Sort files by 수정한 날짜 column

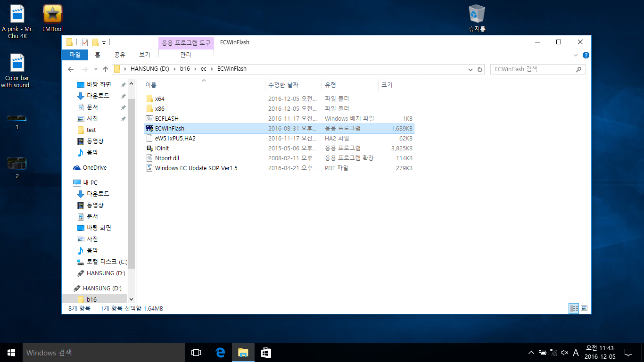point(293,85)
